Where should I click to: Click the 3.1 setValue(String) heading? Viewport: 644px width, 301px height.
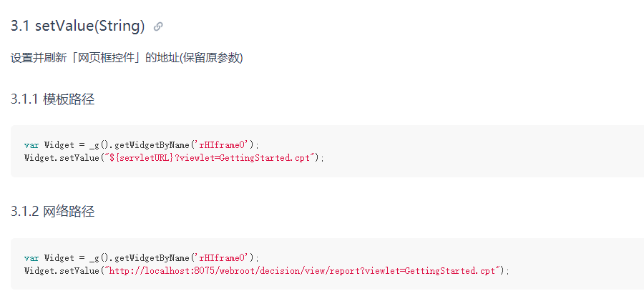click(x=77, y=26)
